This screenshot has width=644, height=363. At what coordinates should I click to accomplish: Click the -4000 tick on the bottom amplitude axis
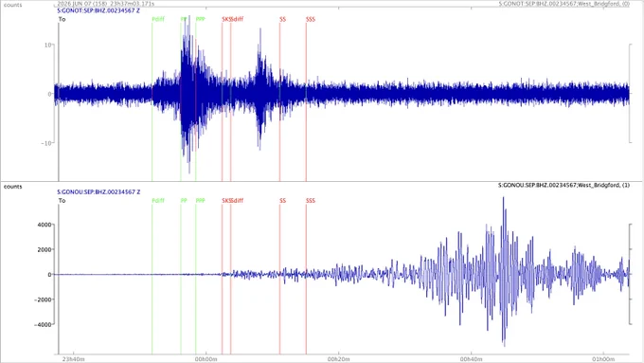click(43, 325)
